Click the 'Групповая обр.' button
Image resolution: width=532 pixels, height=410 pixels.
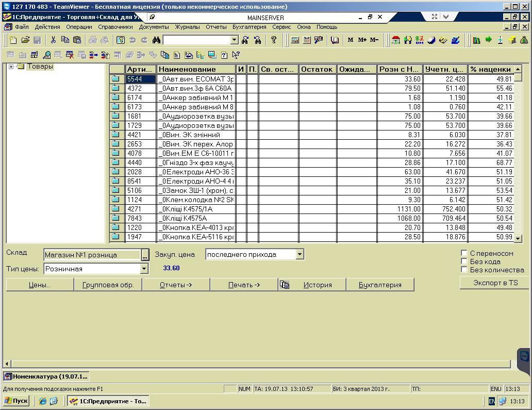(x=108, y=285)
